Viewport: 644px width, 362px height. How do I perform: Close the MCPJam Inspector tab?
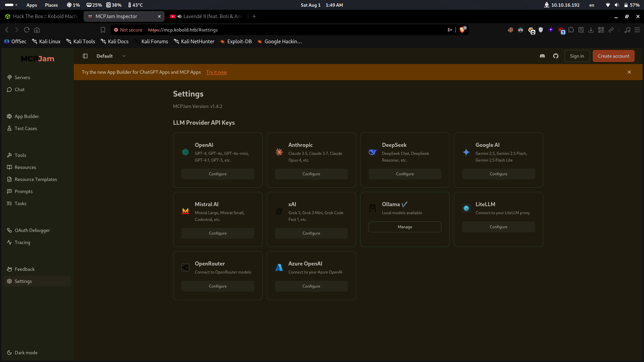tap(159, 16)
